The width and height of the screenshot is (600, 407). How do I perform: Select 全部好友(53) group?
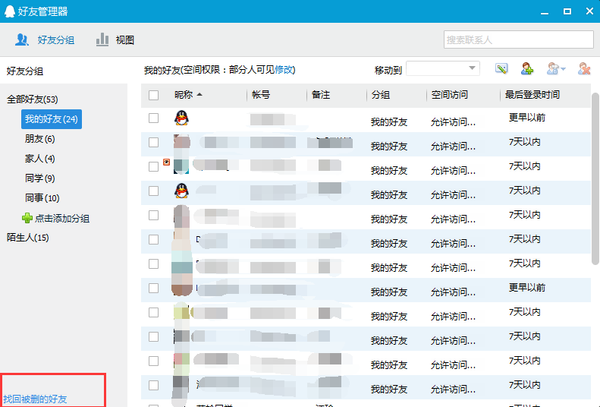33,99
